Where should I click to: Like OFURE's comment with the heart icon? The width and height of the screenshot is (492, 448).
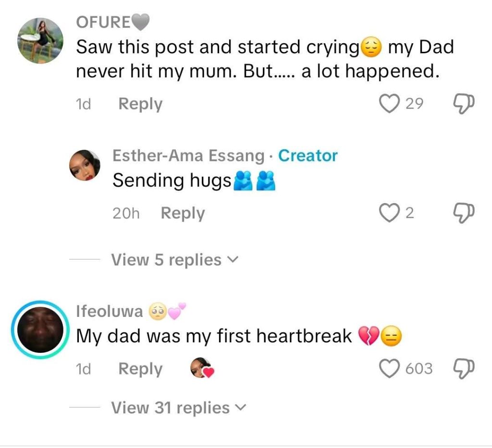tap(390, 103)
